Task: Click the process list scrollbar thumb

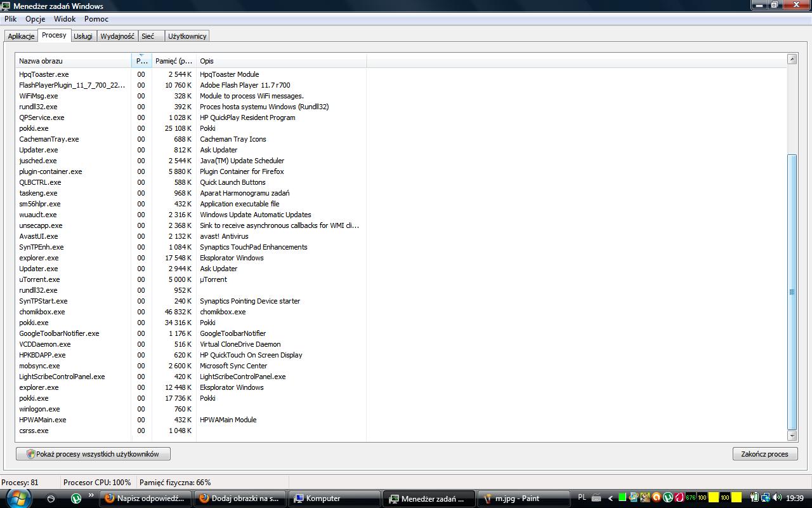Action: pyautogui.click(x=792, y=292)
